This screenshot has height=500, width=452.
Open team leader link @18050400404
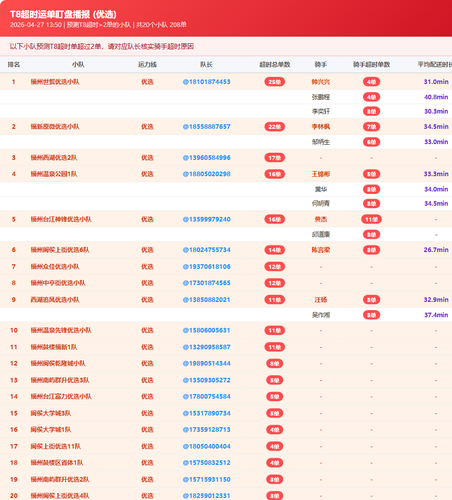206,446
